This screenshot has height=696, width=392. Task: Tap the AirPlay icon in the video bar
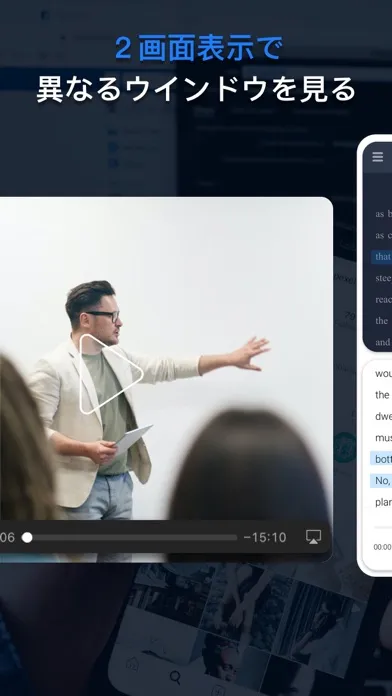coord(313,537)
